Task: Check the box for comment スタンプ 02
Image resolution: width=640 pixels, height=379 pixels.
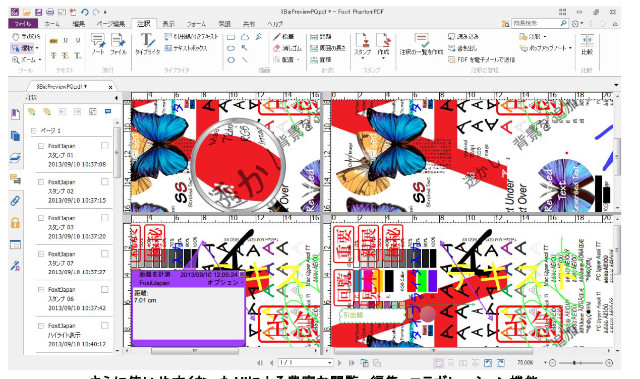Action: [x=105, y=182]
